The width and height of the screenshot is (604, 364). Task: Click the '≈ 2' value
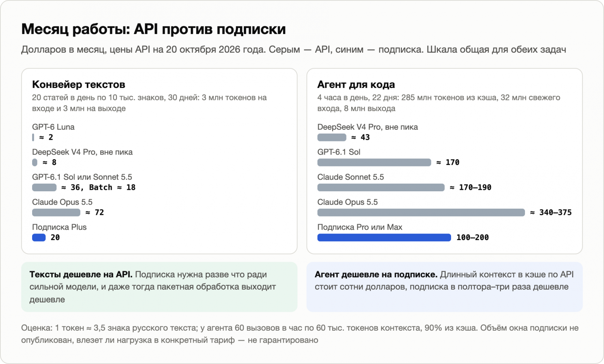point(46,137)
